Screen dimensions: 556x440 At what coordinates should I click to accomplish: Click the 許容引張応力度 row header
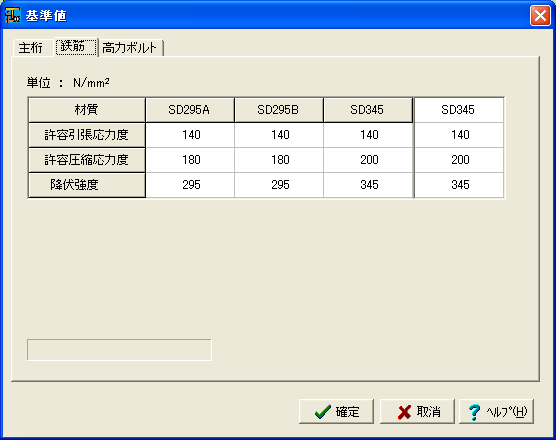pyautogui.click(x=87, y=135)
